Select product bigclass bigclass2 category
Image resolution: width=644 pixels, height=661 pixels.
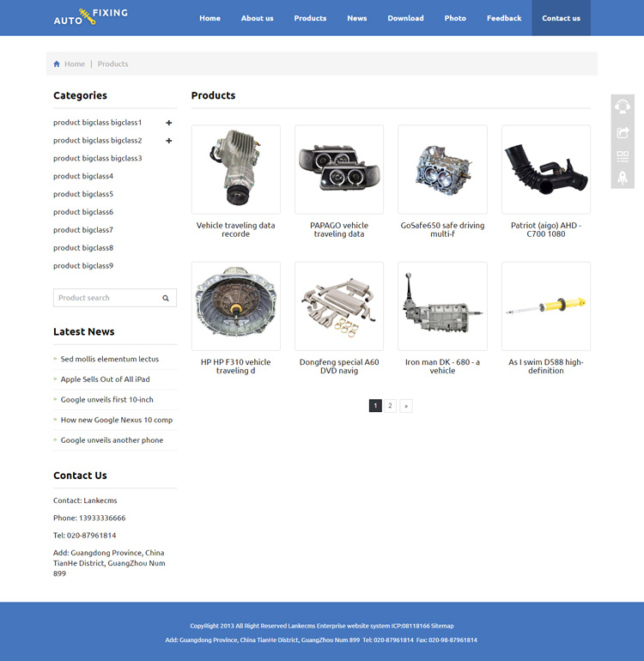click(x=97, y=141)
